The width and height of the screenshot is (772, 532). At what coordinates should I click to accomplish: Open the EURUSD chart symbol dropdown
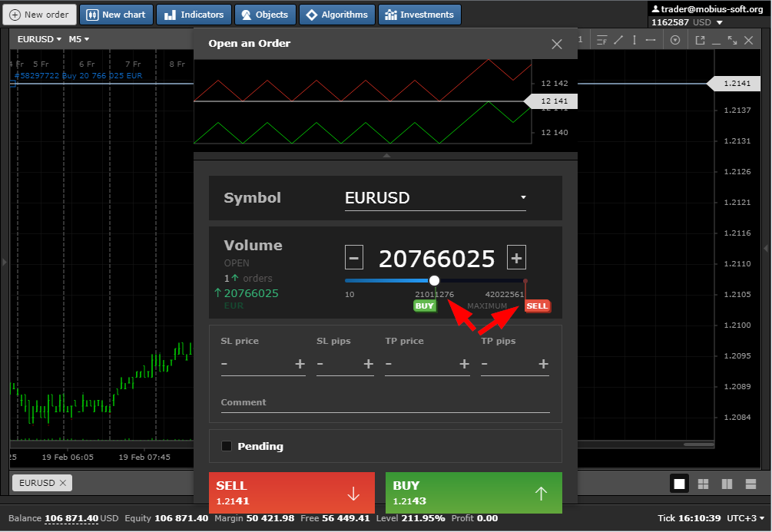pos(39,39)
